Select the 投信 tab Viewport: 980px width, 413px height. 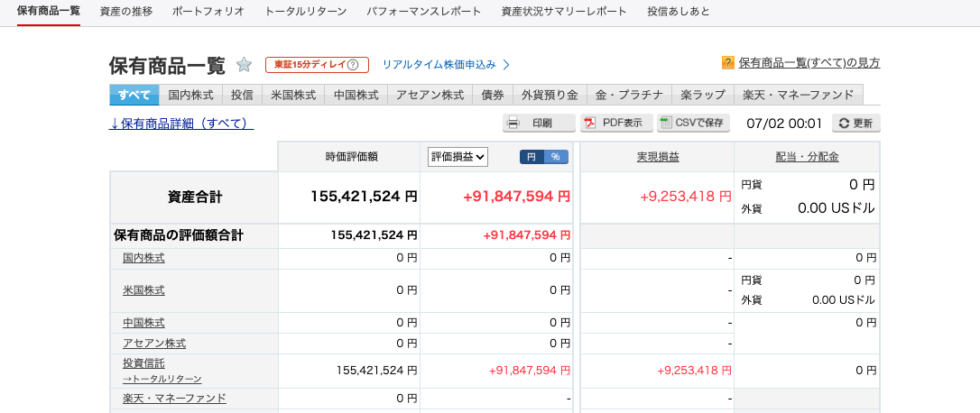243,95
